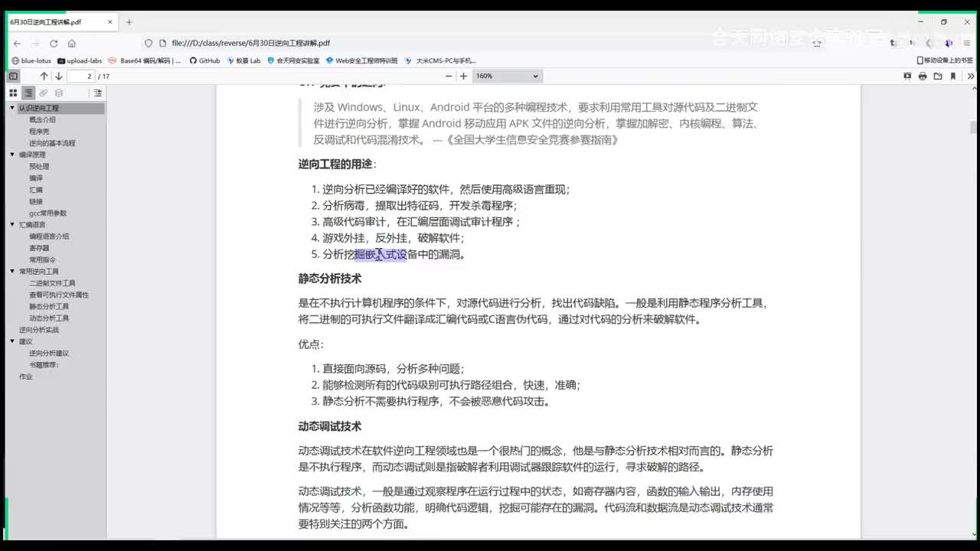Image resolution: width=980 pixels, height=551 pixels.
Task: Open the tracking protection shield icon
Action: click(x=149, y=44)
